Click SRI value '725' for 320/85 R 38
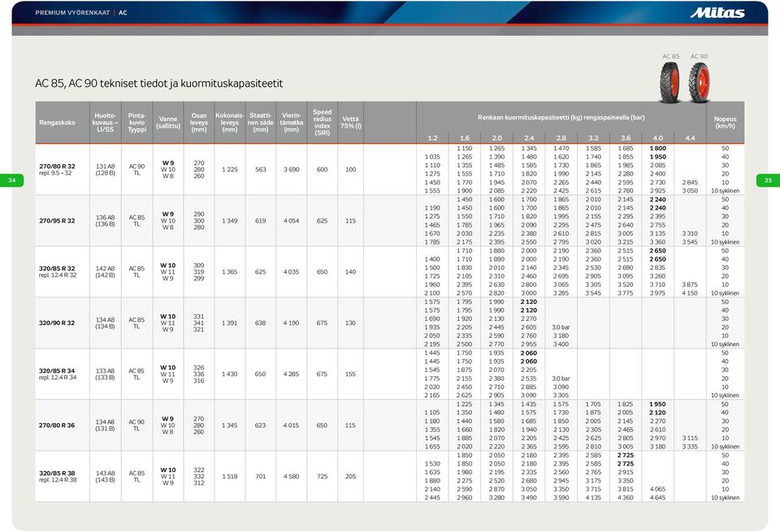This screenshot has width=780, height=532. (x=323, y=477)
